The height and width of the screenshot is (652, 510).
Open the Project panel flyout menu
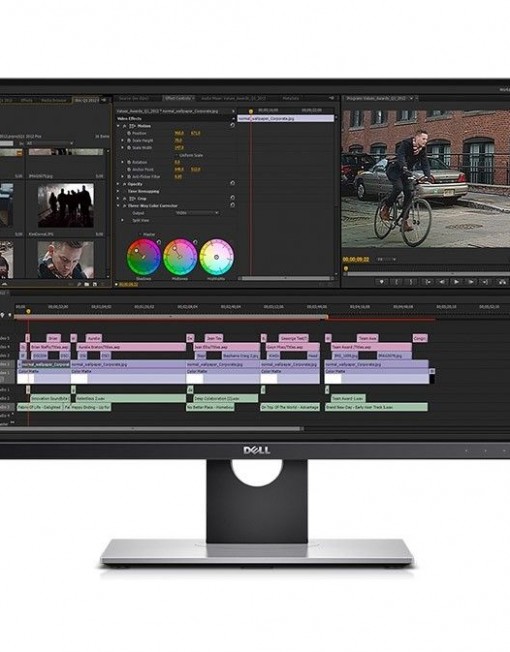coord(104,100)
